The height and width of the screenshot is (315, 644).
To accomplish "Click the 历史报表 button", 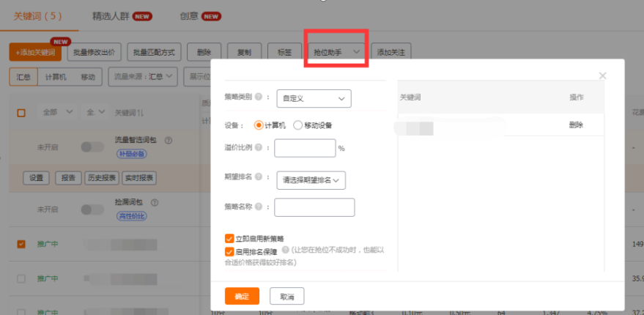I will click(x=102, y=178).
